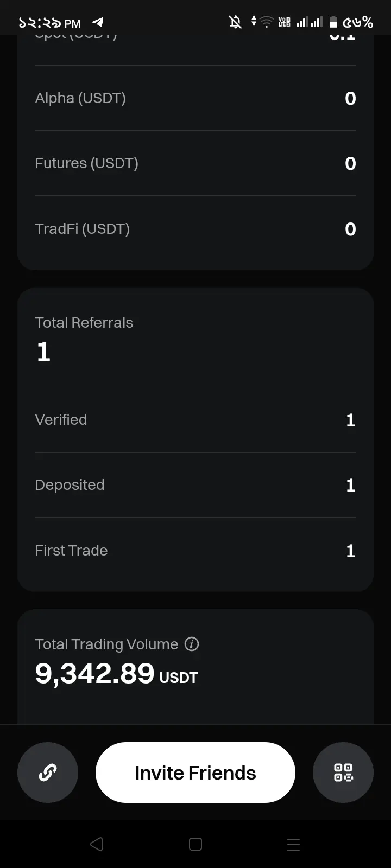
Task: Select the Futures (USDT) row
Action: 195,163
